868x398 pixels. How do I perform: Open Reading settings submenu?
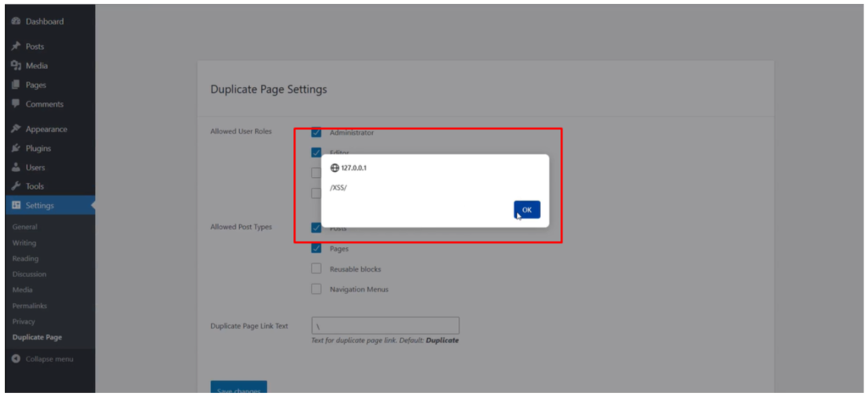[25, 259]
